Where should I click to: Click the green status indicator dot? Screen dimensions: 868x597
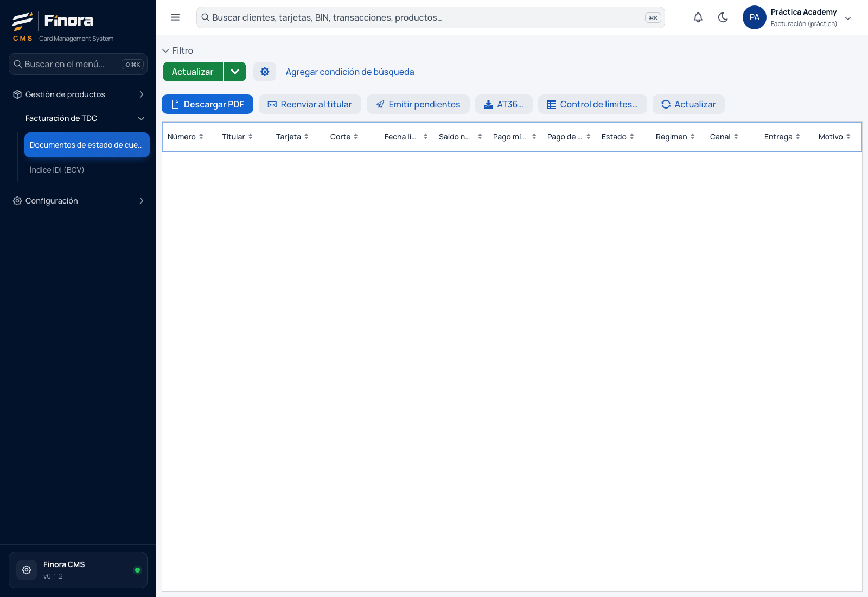137,570
